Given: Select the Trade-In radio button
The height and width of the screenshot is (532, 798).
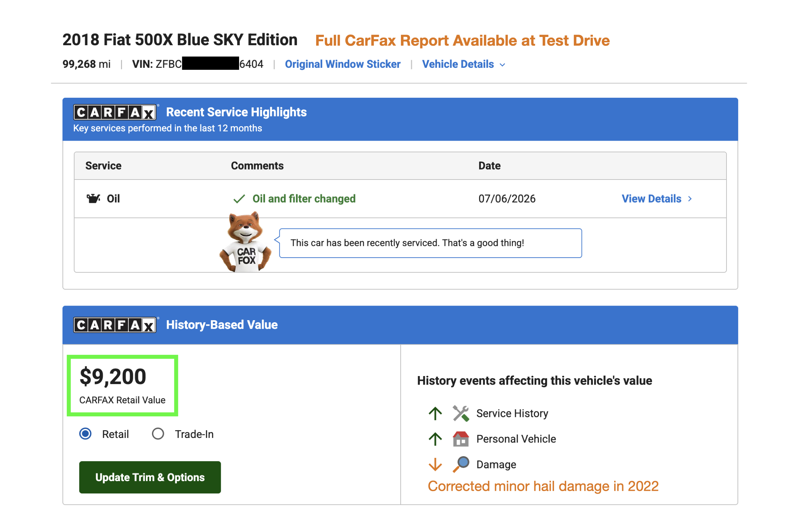Looking at the screenshot, I should 158,434.
